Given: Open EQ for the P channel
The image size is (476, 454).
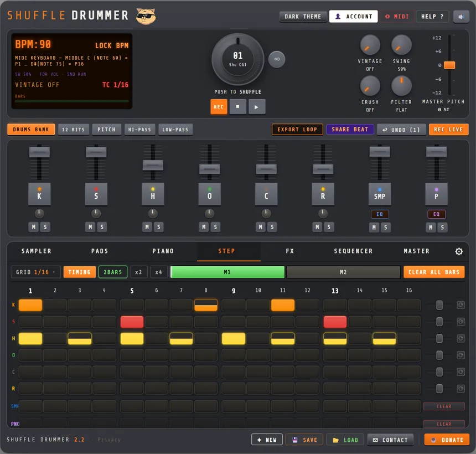Looking at the screenshot, I should pyautogui.click(x=436, y=214).
